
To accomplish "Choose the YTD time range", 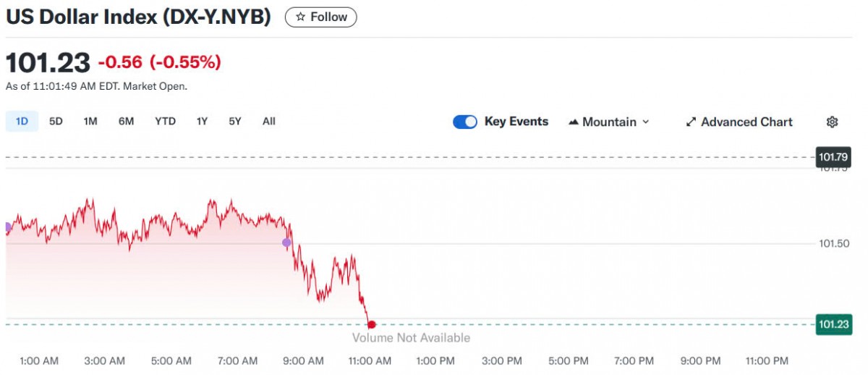I will tap(165, 121).
